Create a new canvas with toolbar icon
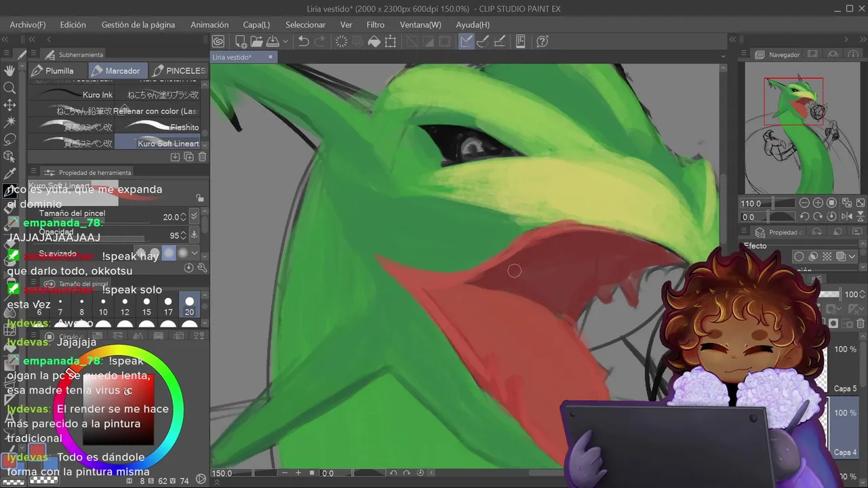The image size is (868, 488). (x=241, y=41)
